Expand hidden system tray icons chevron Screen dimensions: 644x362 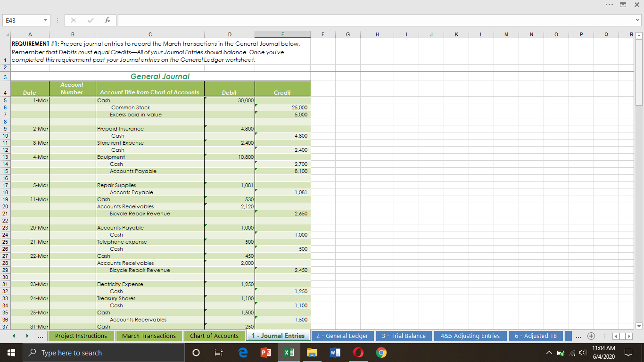(549, 353)
